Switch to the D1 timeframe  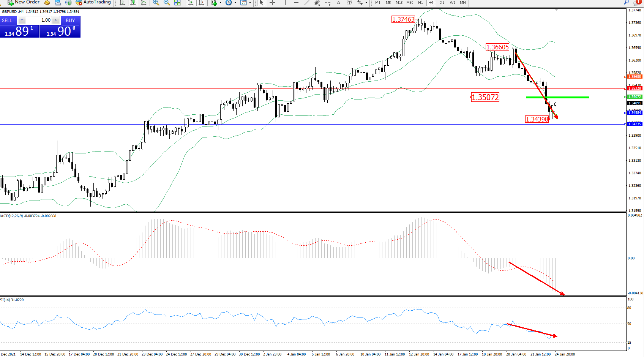tap(442, 3)
